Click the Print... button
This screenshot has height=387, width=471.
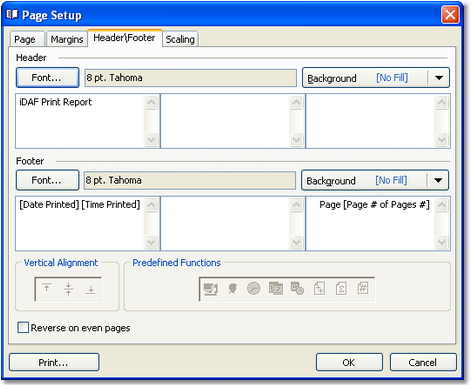[x=54, y=362]
